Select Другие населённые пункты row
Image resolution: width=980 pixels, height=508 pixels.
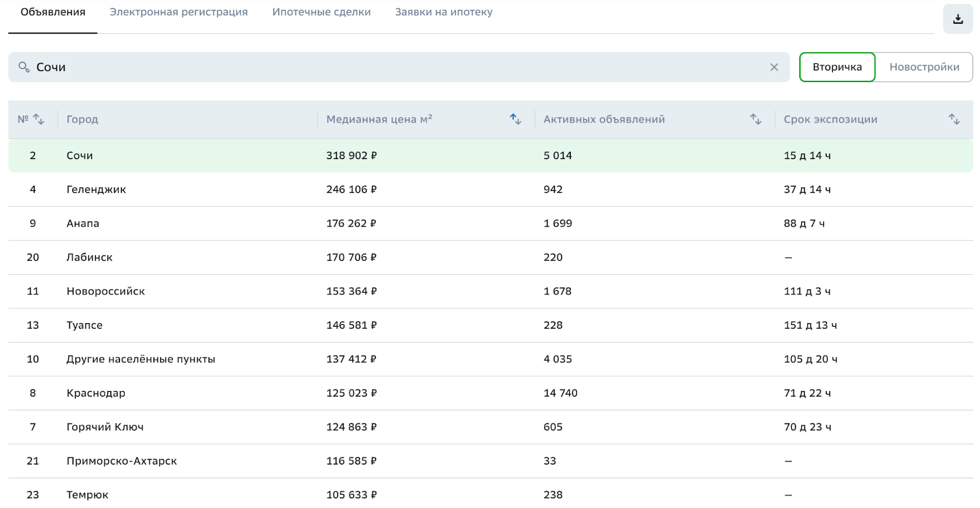pyautogui.click(x=491, y=359)
